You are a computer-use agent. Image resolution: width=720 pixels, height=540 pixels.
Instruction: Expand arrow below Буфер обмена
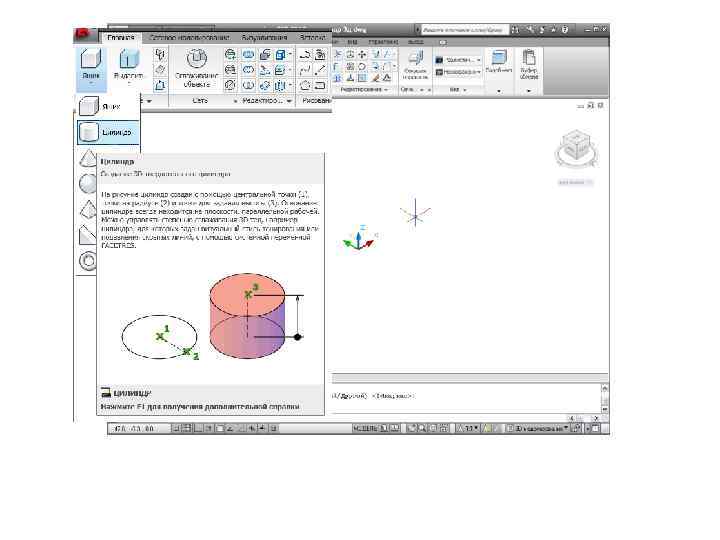click(x=529, y=91)
